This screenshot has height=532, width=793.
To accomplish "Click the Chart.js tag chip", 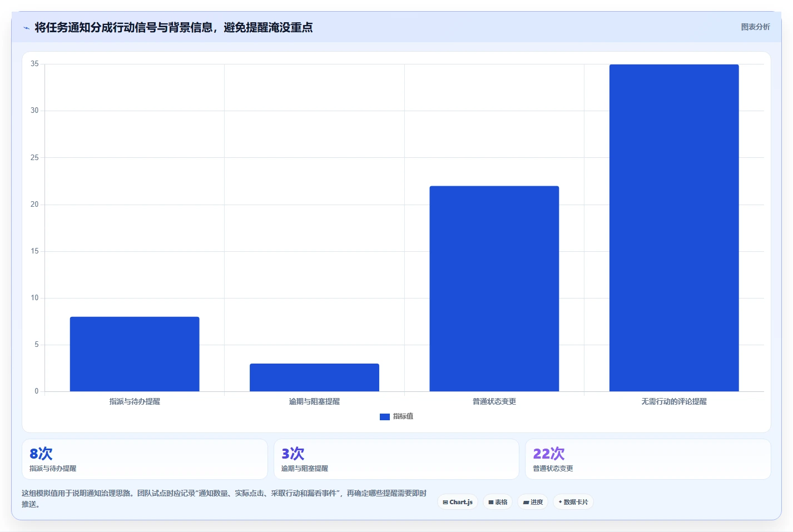I will coord(458,502).
